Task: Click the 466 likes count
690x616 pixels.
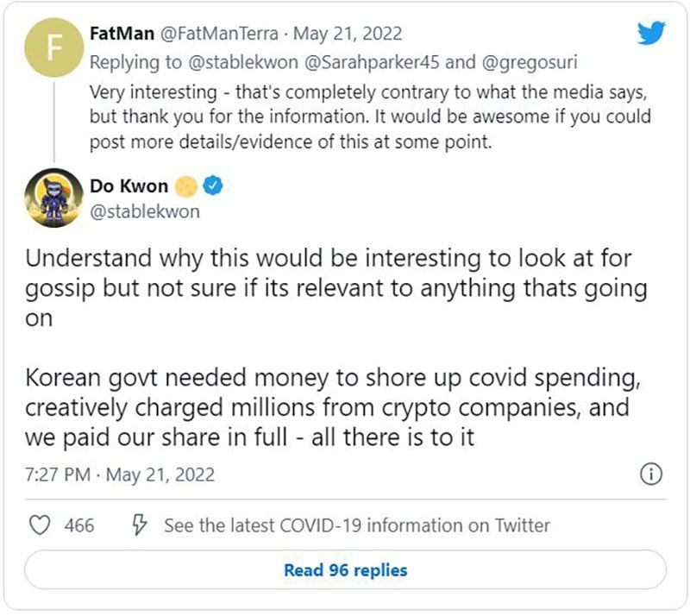Action: 79,525
